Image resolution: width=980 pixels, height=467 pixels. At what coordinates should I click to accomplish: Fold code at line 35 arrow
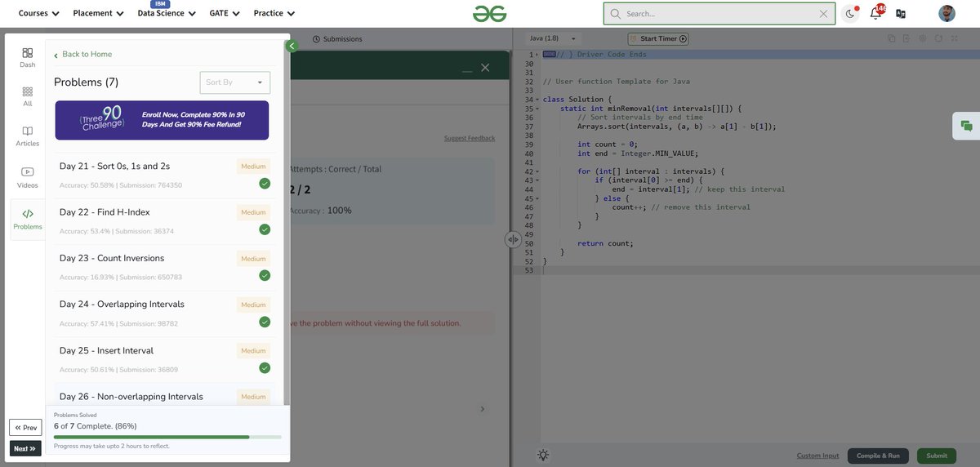(537, 109)
